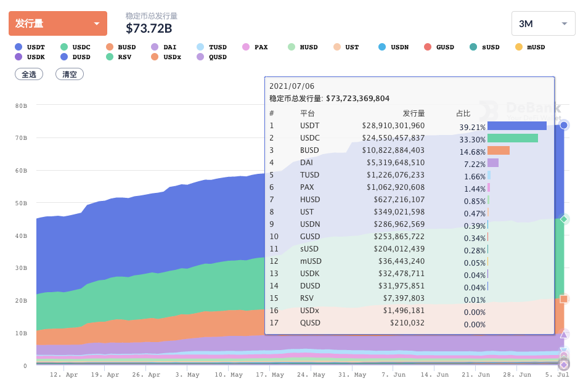Click the HUSD legend marker
Viewport: 583px width, 392px height.
(291, 47)
